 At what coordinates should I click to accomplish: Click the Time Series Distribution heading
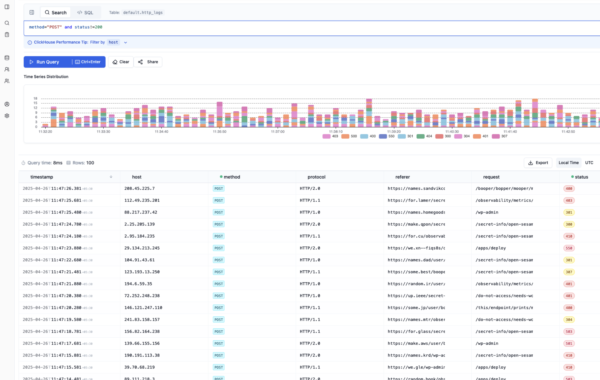tap(46, 77)
